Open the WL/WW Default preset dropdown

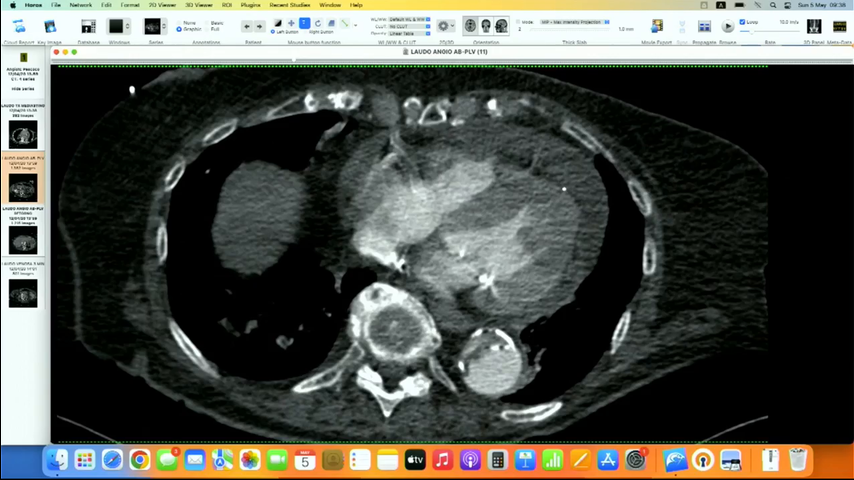pos(408,20)
